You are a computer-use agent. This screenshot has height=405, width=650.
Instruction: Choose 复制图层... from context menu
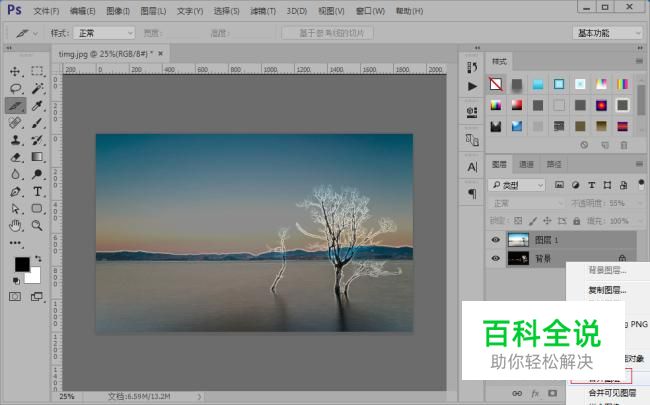click(x=607, y=290)
